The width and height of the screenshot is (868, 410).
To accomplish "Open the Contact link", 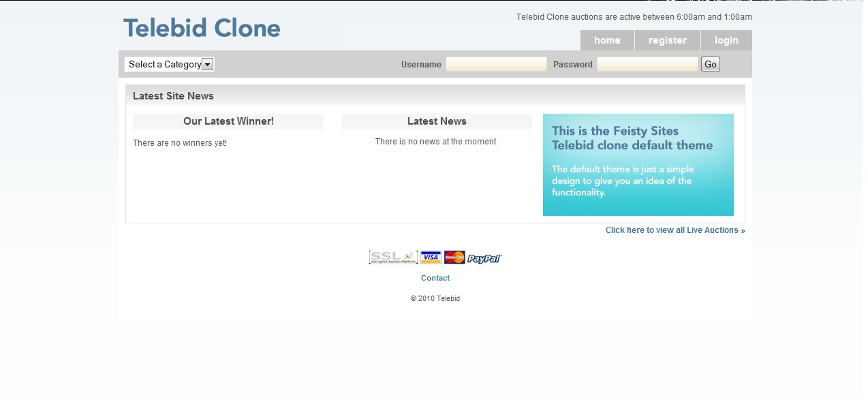I will [435, 278].
